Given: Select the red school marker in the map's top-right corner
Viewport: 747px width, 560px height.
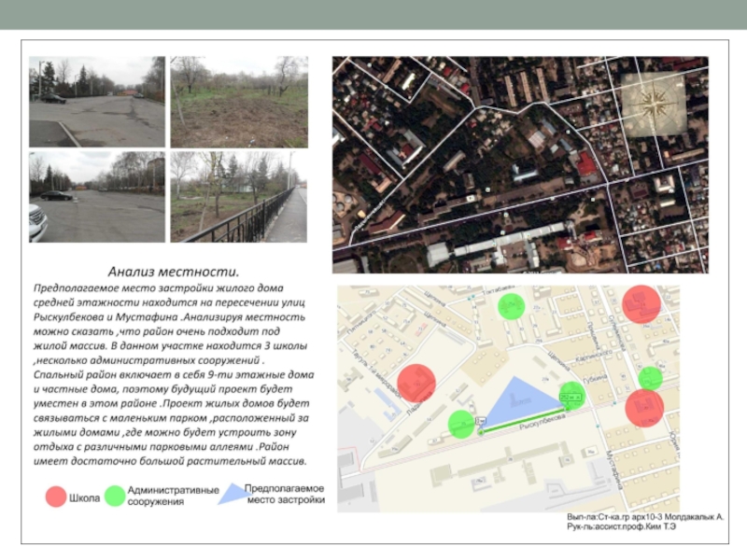Looking at the screenshot, I should 641,304.
